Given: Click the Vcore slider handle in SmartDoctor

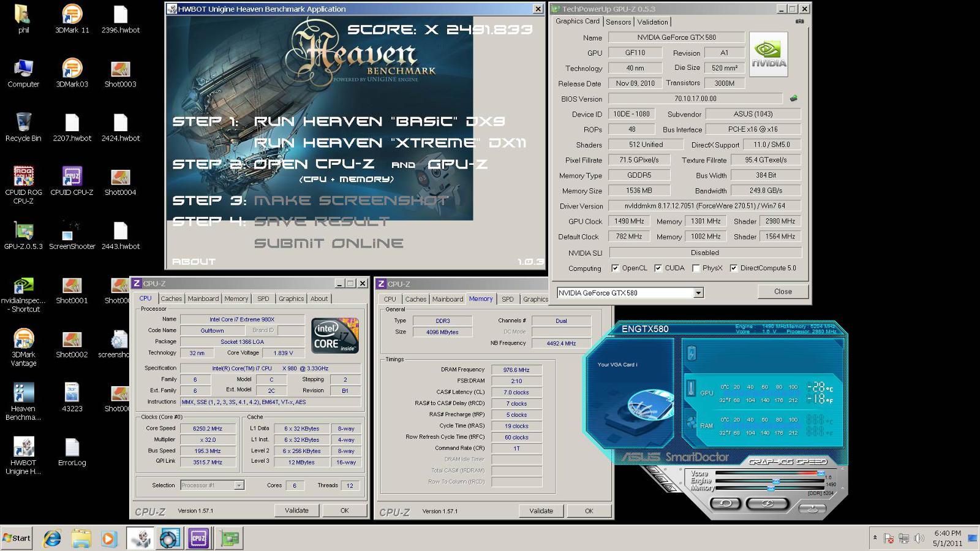Looking at the screenshot, I should coord(821,473).
